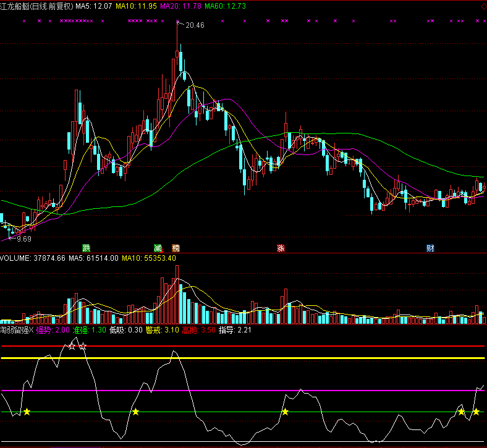487x448 pixels.
Task: Click the 准强: 1.30 indicator value
Action: click(90, 330)
